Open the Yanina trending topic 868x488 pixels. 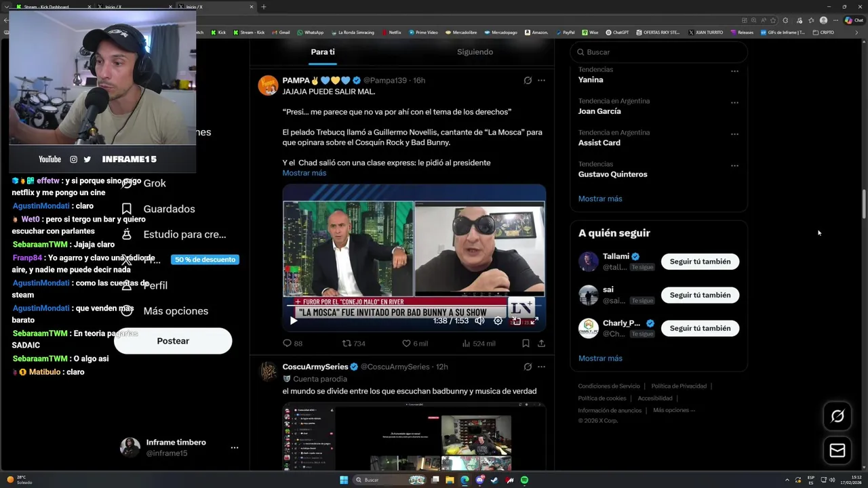591,79
